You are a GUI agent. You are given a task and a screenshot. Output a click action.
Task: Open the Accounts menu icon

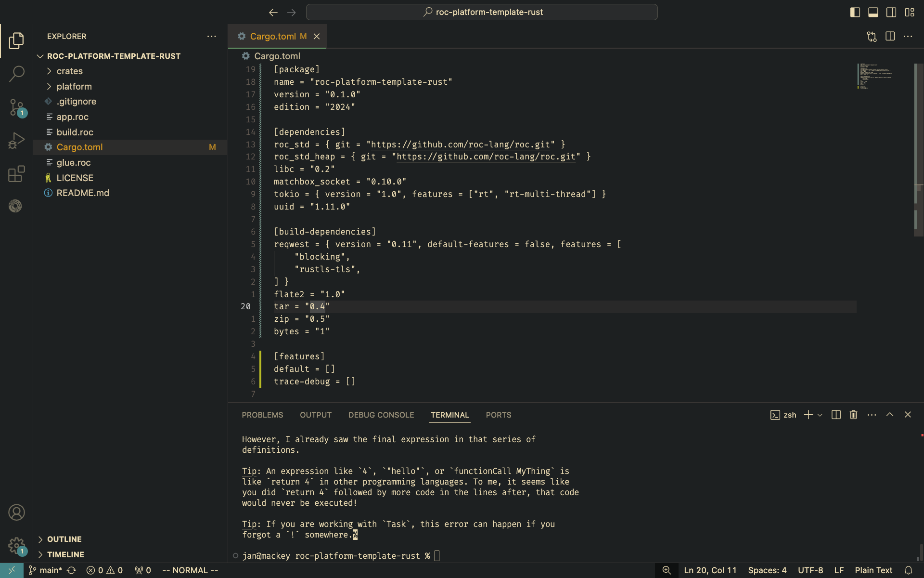[16, 512]
